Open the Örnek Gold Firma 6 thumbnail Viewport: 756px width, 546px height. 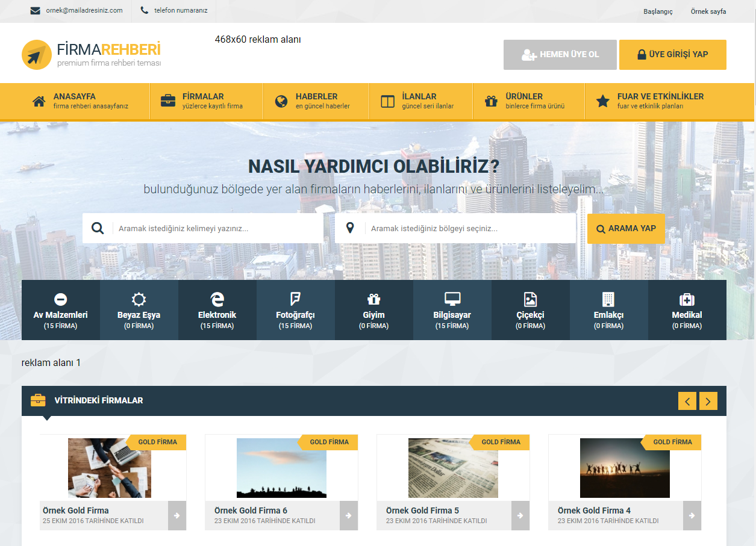[x=281, y=468]
